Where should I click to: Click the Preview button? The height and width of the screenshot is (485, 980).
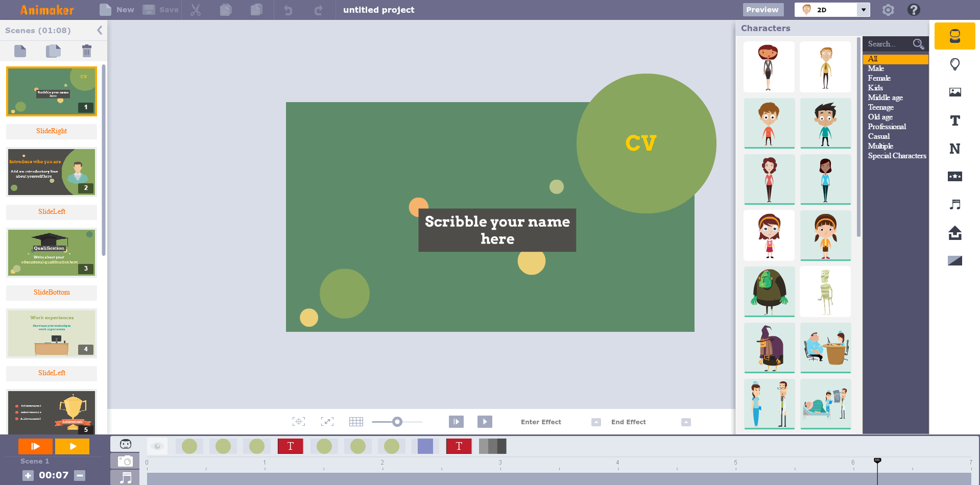[762, 10]
